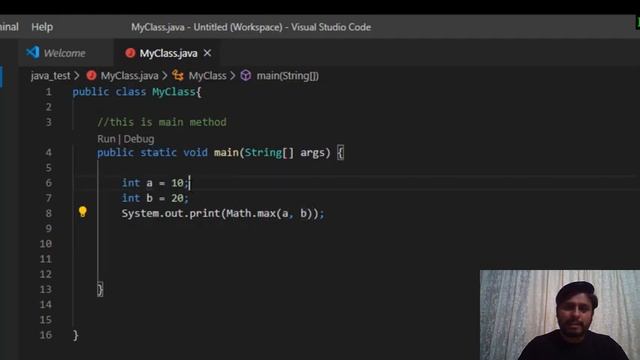Viewport: 640px width, 360px height.
Task: Click 'int a = 10;' on line 6
Action: click(155, 183)
